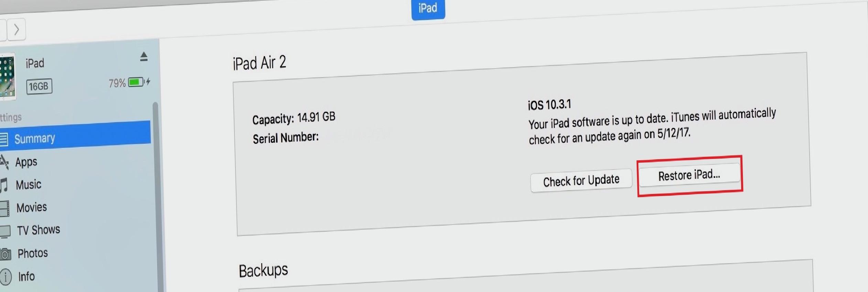Click the TV Shows screen icon

tap(5, 231)
